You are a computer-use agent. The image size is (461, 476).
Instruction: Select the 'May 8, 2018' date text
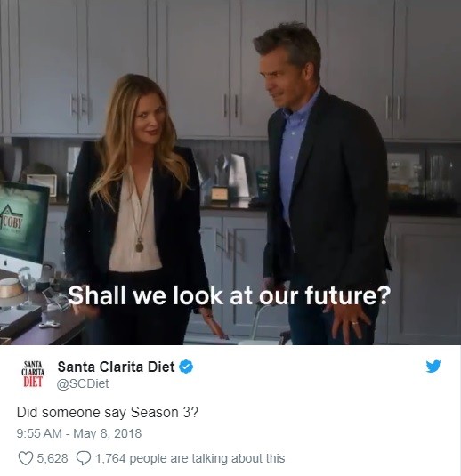tap(108, 433)
